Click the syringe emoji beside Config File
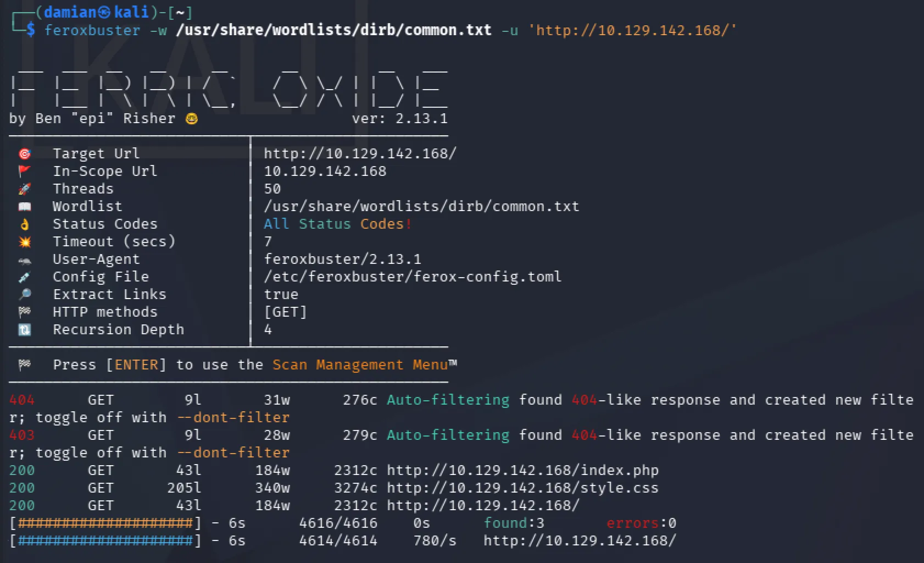924x563 pixels. (x=25, y=277)
